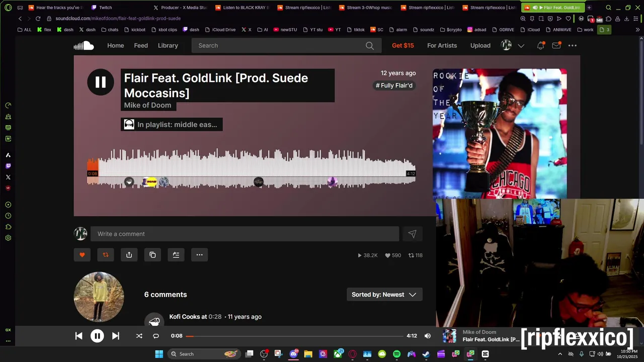Skip to next track in bottom player
The height and width of the screenshot is (362, 644).
pyautogui.click(x=116, y=336)
